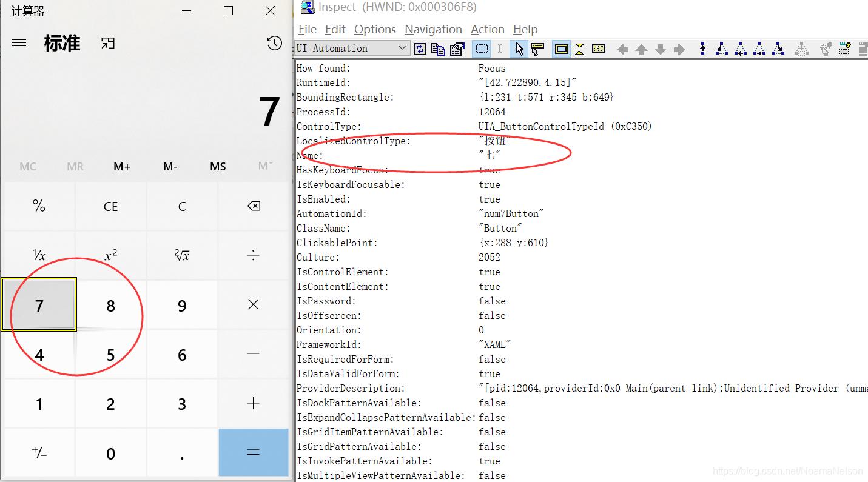The width and height of the screenshot is (868, 482).
Task: Click the M- memory subtract button
Action: [170, 166]
